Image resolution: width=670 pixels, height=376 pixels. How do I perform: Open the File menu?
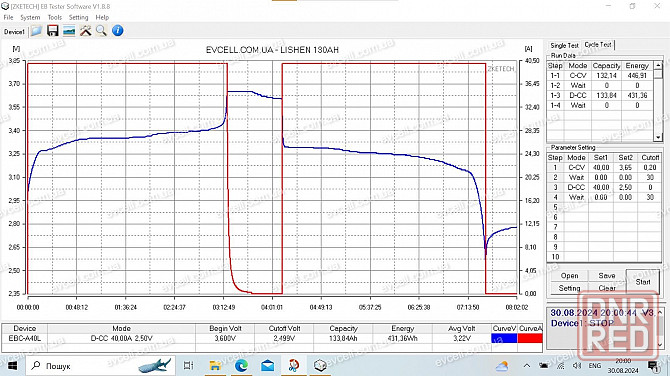(x=9, y=18)
